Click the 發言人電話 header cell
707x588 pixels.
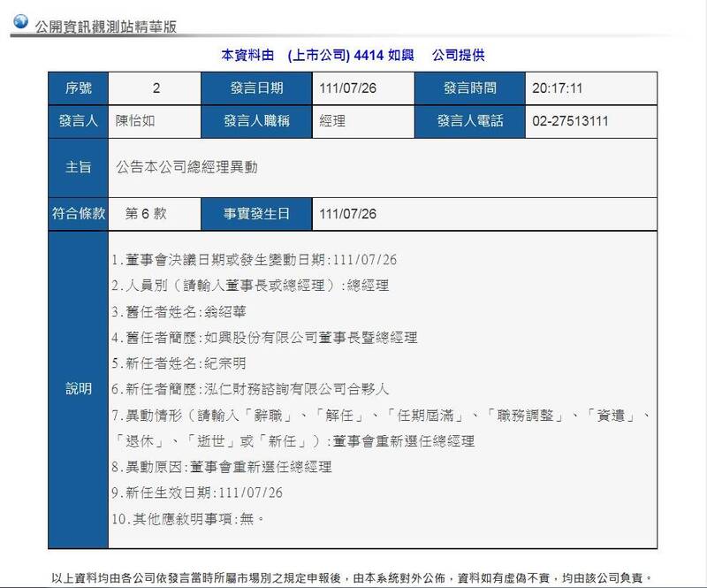[x=470, y=121]
